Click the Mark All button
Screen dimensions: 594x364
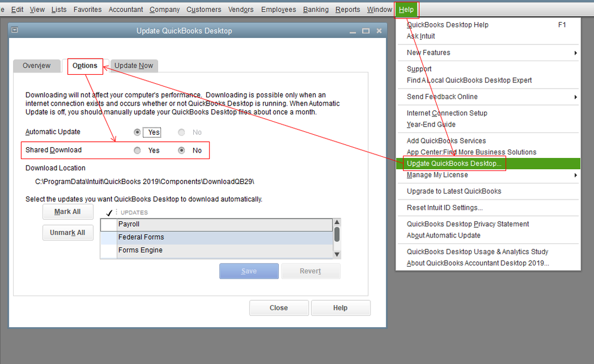tap(67, 212)
